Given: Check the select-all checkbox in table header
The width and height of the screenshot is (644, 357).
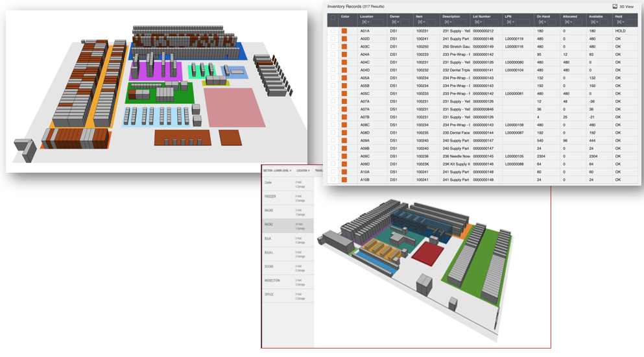Looking at the screenshot, I should point(333,18).
